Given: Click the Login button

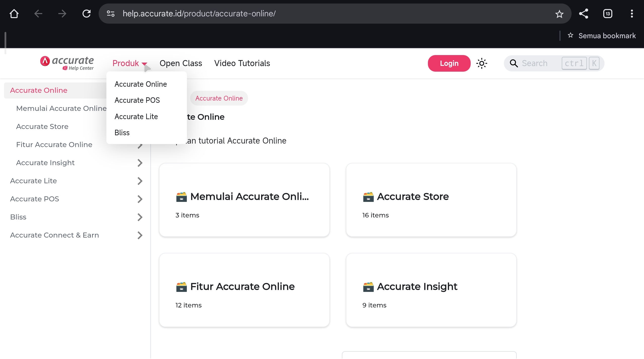Looking at the screenshot, I should click(449, 63).
